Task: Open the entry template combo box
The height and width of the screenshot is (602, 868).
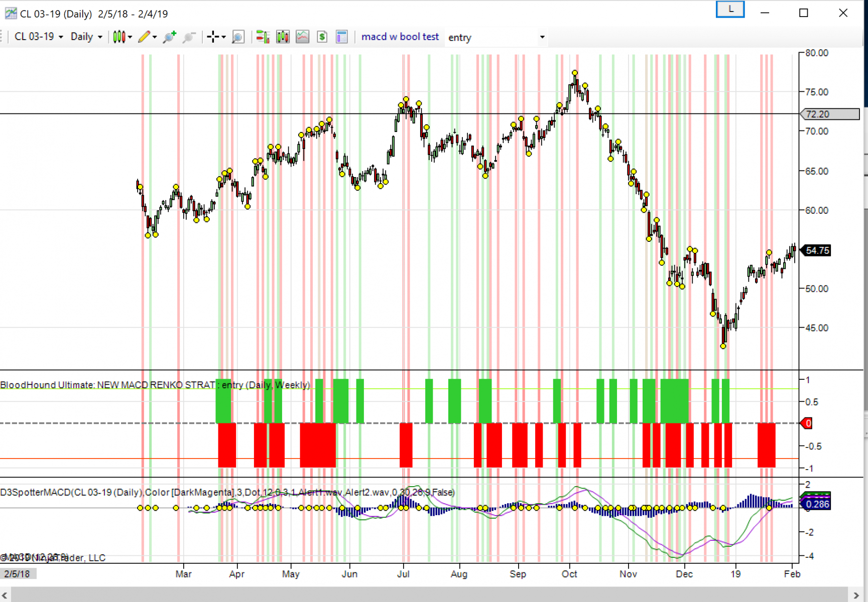Action: (x=496, y=38)
